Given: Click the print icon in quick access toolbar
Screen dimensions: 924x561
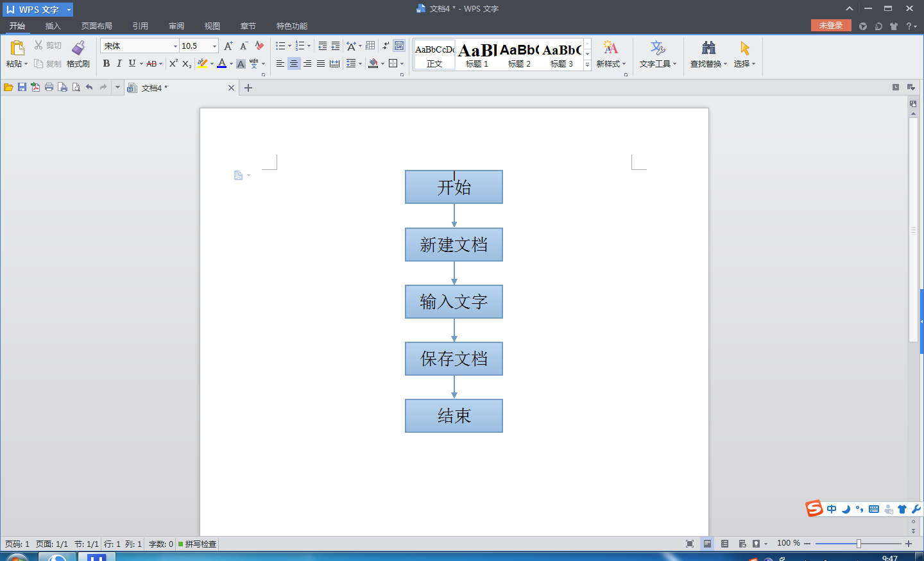Looking at the screenshot, I should pos(49,87).
